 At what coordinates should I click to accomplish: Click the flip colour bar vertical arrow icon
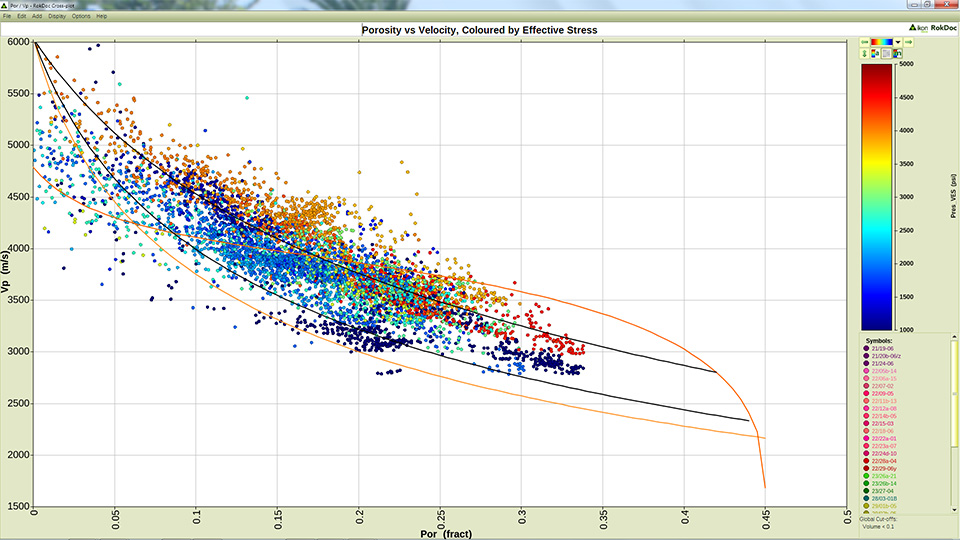(x=864, y=54)
